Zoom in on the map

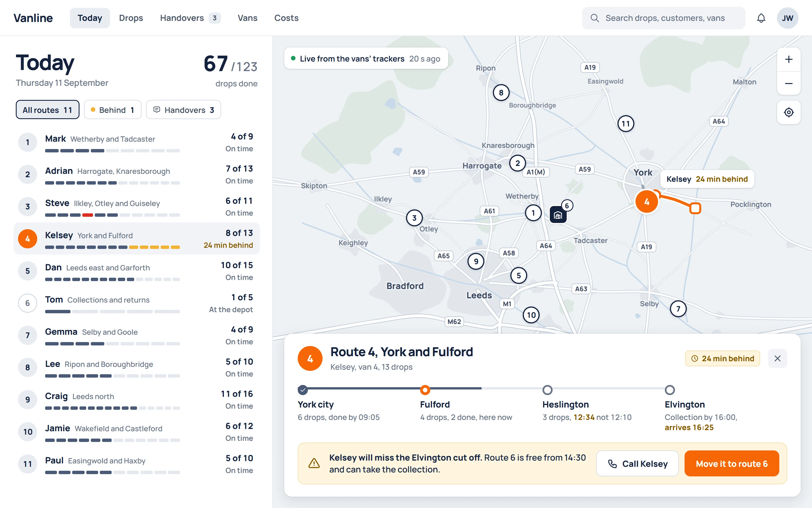789,60
